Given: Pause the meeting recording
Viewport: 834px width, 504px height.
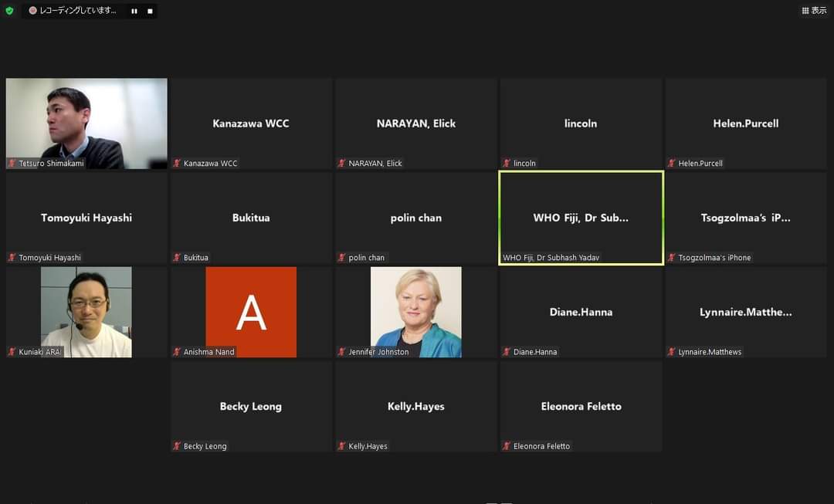Looking at the screenshot, I should point(134,12).
